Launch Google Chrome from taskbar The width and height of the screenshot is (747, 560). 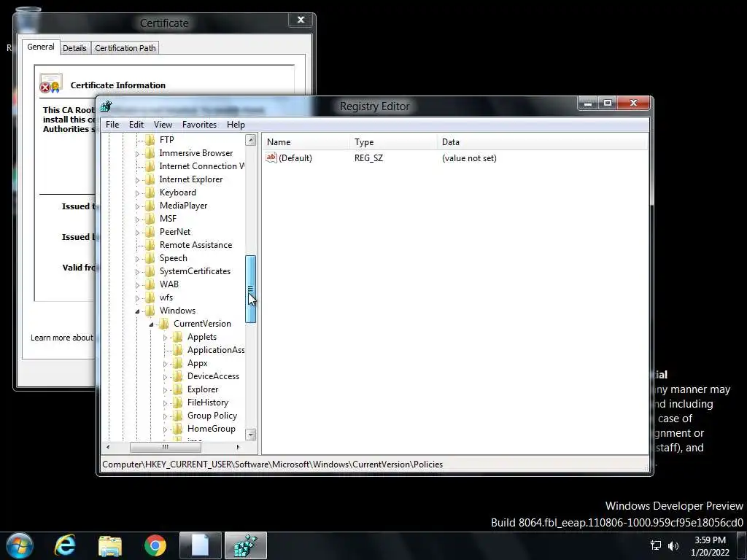[x=155, y=545]
